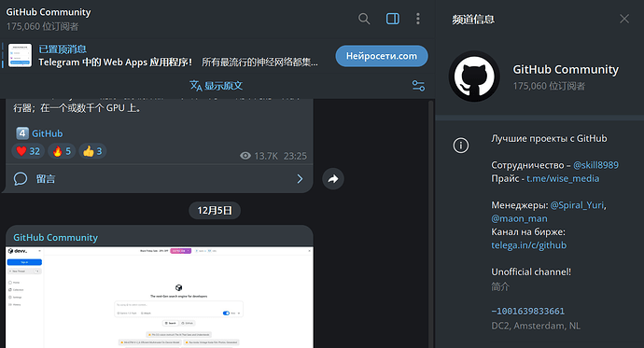
Task: Click the GitHub Community avatar in info panel
Action: point(474,77)
